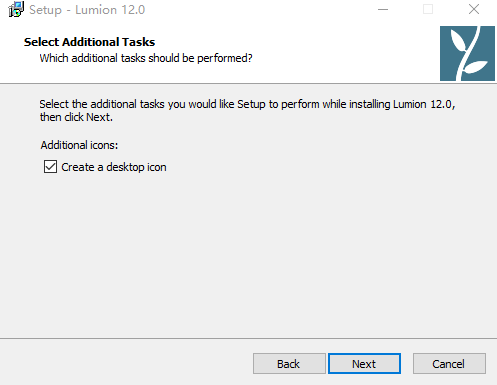
Task: Untick the Create a desktop icon checkbox
Action: (50, 167)
